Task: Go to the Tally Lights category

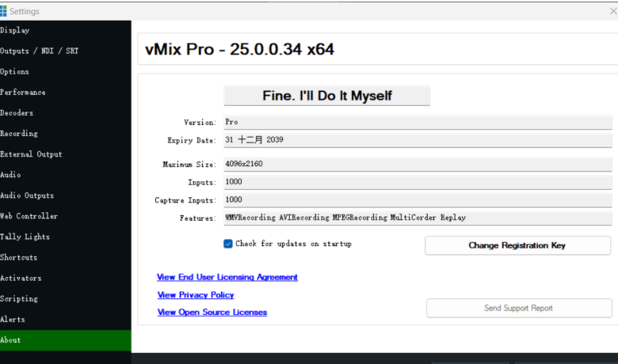Action: (x=66, y=237)
